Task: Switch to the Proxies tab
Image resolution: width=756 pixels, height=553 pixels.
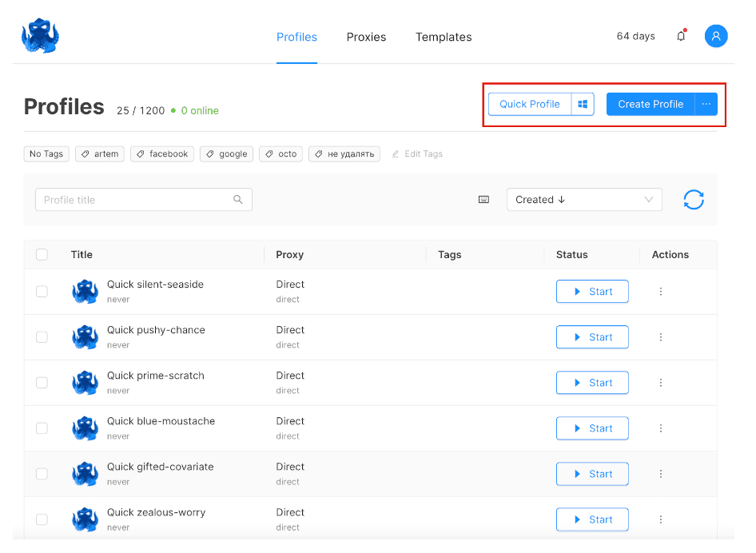Action: point(366,37)
